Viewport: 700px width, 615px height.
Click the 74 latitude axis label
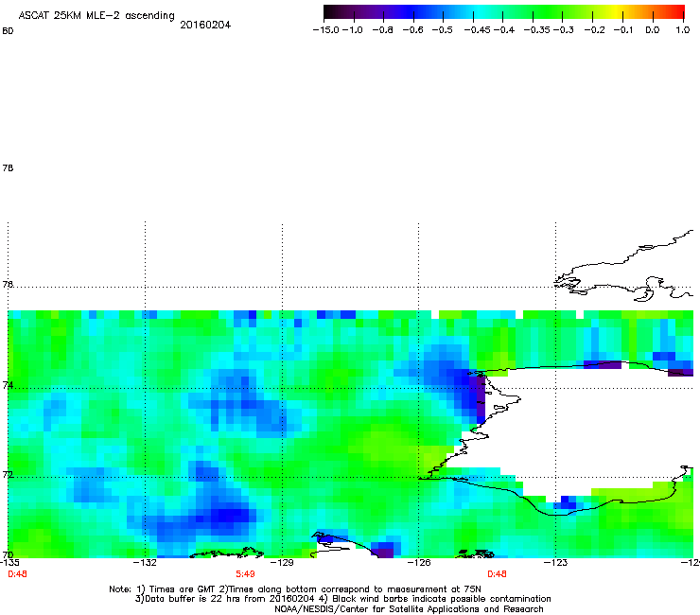pos(8,385)
